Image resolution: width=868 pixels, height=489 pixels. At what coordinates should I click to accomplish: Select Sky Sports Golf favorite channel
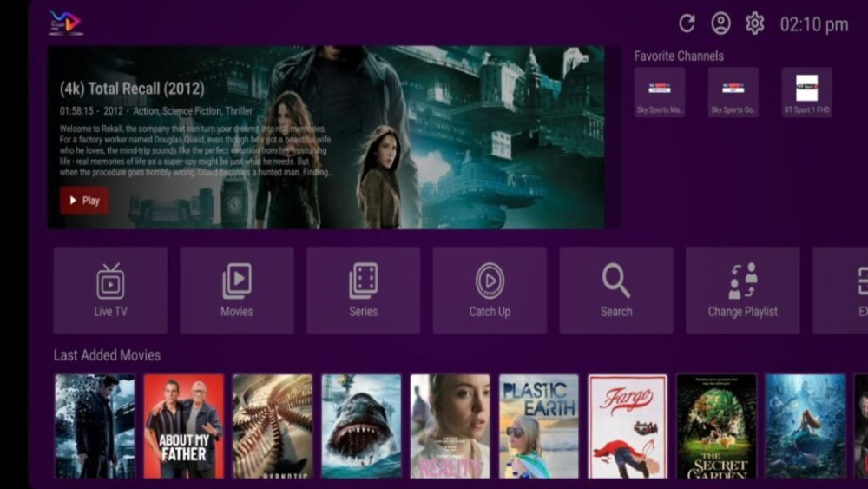[x=733, y=92]
